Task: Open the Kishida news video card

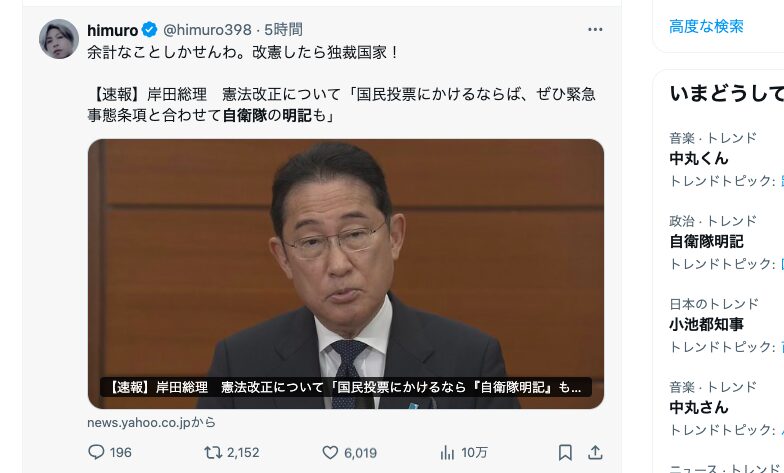Action: [346, 274]
